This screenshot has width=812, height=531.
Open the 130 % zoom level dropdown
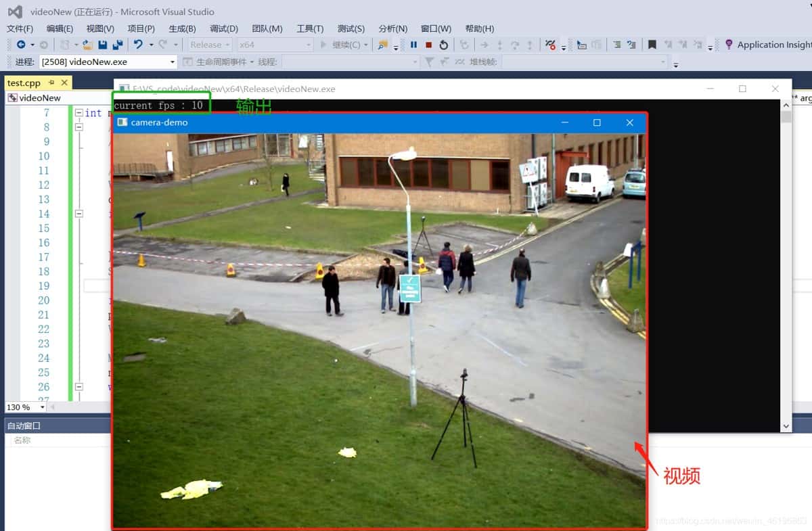point(25,407)
